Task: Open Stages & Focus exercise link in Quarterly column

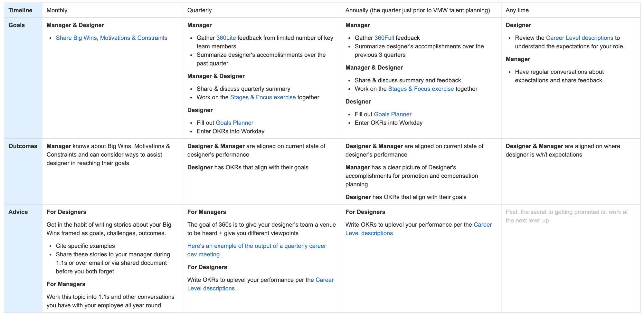Action: pyautogui.click(x=263, y=97)
